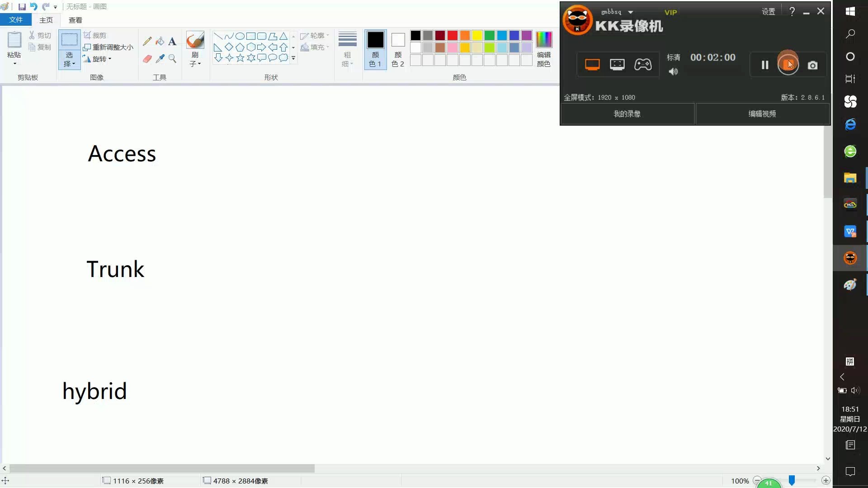Viewport: 868px width, 488px height.
Task: Select the Magnifier tool
Action: [172, 59]
